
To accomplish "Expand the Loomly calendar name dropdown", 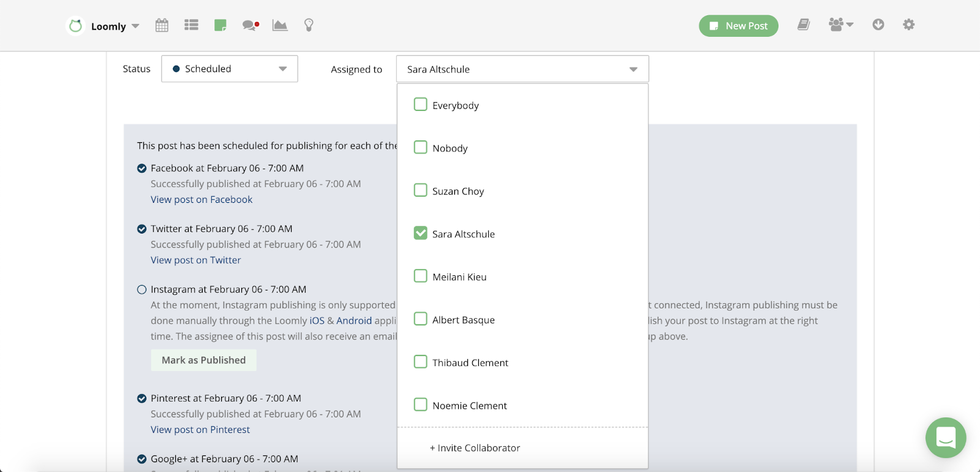I will (115, 26).
